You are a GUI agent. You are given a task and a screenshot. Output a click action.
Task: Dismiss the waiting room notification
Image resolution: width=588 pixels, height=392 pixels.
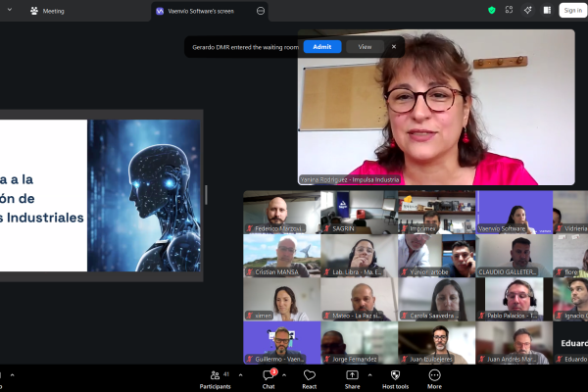tap(394, 46)
